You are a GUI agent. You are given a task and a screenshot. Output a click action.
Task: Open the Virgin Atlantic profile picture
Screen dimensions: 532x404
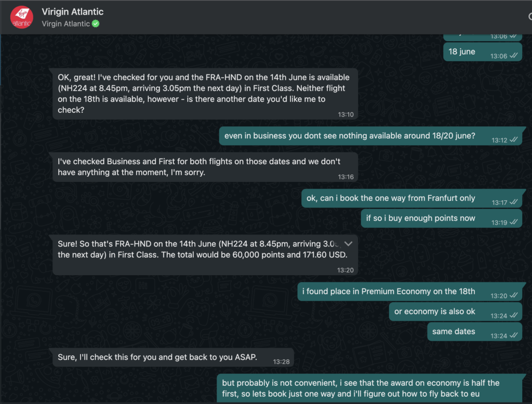tap(22, 17)
